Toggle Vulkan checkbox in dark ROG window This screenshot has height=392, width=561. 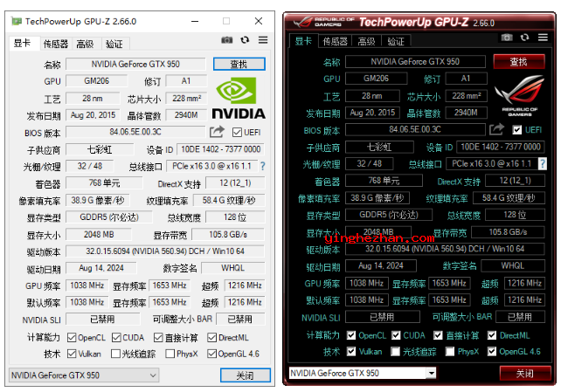click(351, 351)
